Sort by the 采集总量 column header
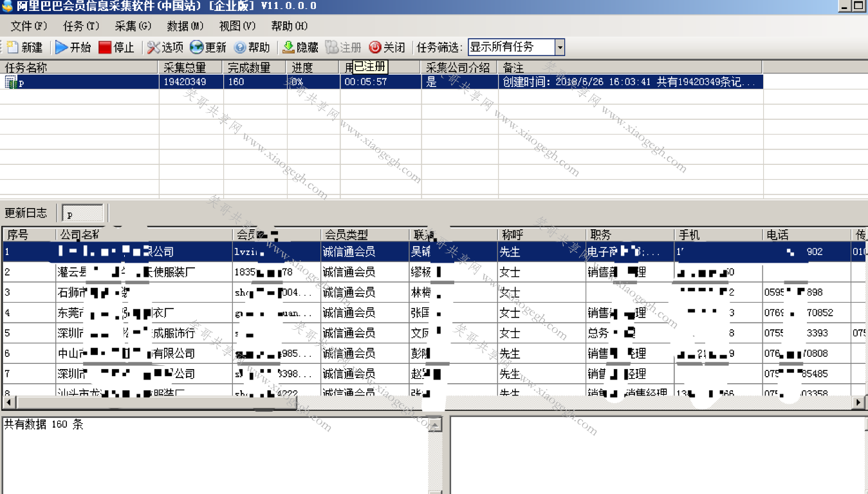Viewport: 868px width, 494px height. (x=191, y=67)
